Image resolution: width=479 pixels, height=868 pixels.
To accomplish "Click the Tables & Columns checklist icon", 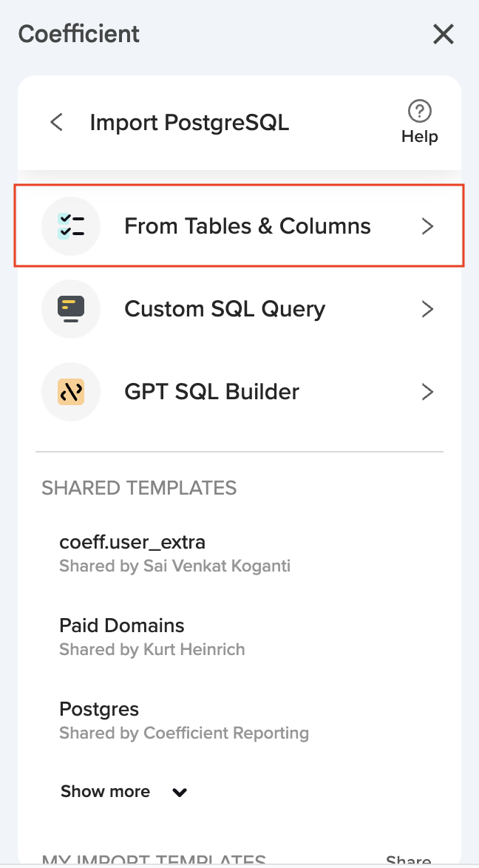I will 71,226.
